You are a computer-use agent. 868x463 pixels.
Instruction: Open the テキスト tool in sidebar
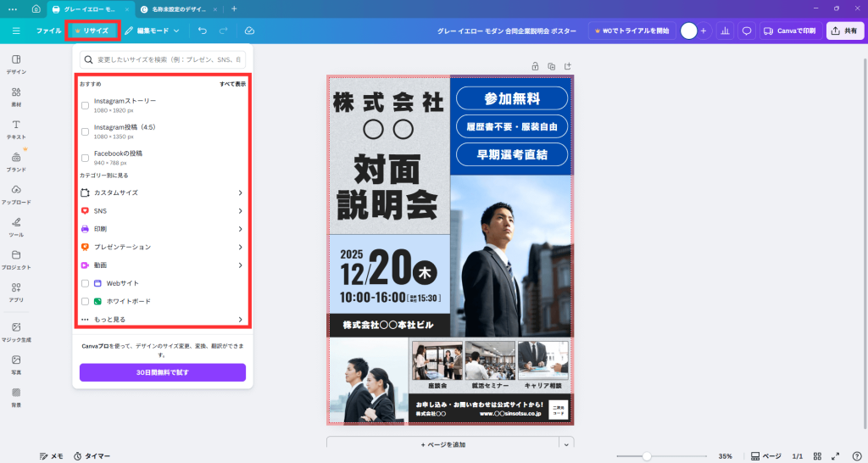(x=16, y=129)
